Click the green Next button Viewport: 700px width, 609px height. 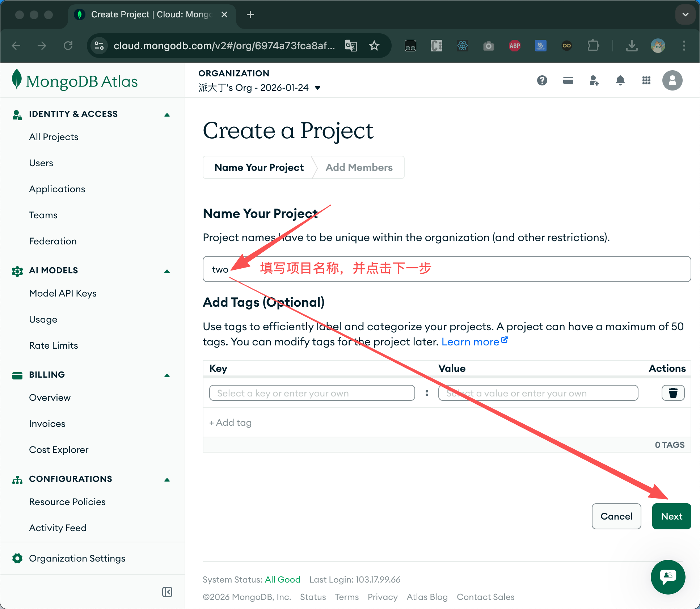671,516
